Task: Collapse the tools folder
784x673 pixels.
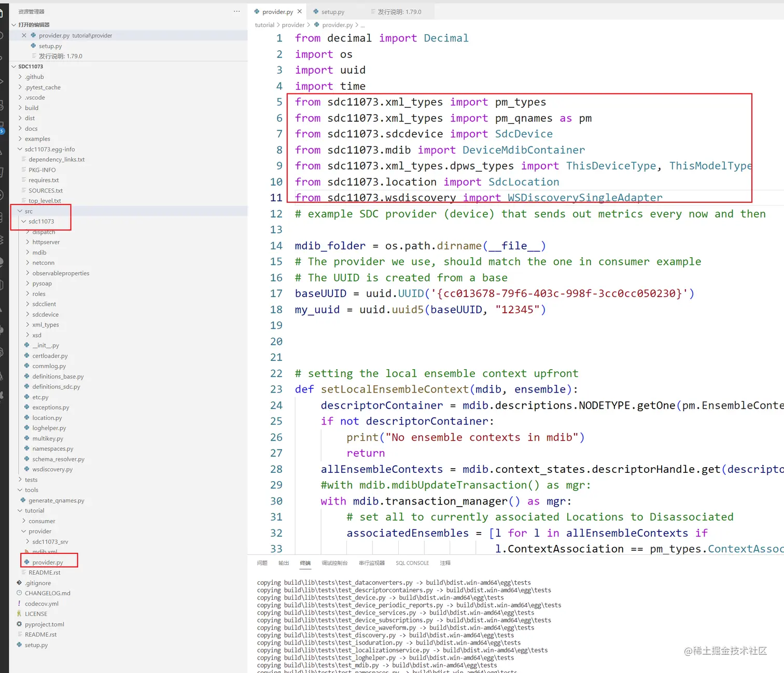Action: 20,490
